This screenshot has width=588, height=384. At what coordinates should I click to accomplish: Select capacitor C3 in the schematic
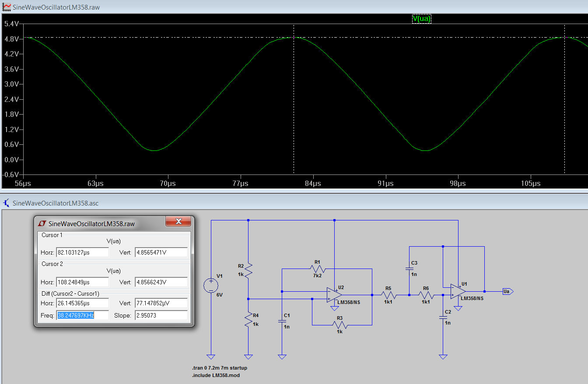click(x=409, y=269)
